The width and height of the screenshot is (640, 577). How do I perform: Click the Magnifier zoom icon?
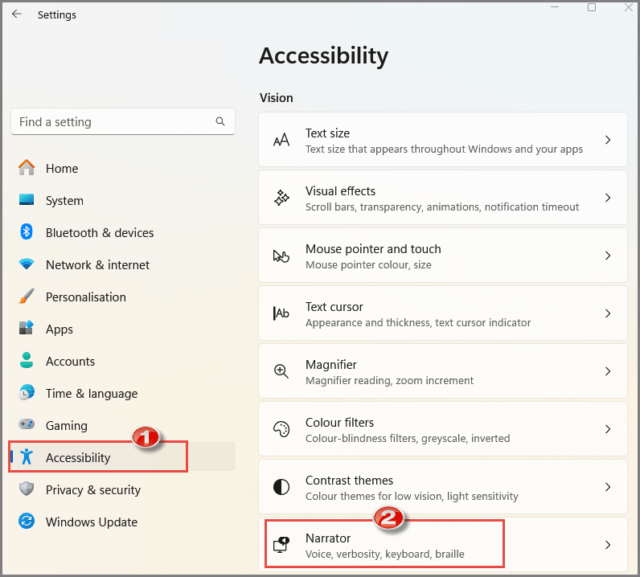click(281, 371)
